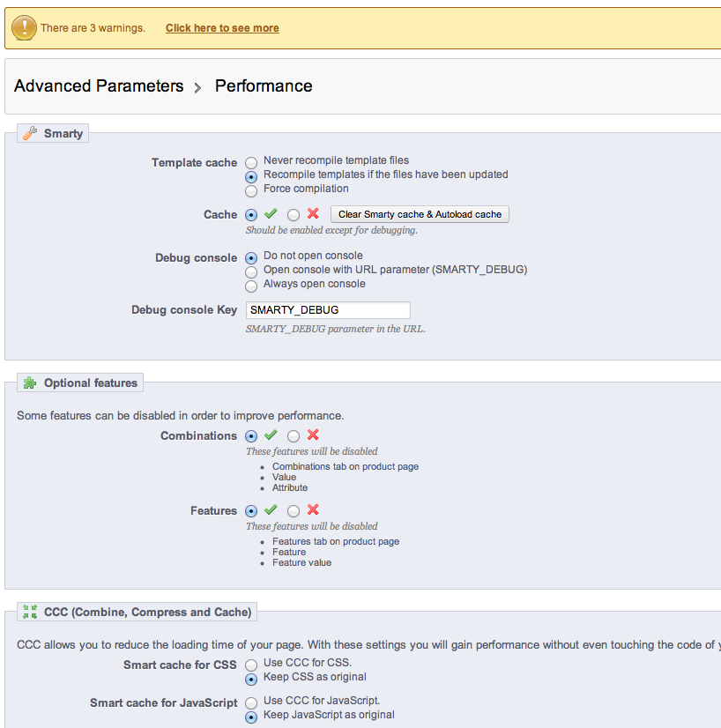Click the Template cache label
This screenshot has height=728, width=721.
pyautogui.click(x=194, y=162)
